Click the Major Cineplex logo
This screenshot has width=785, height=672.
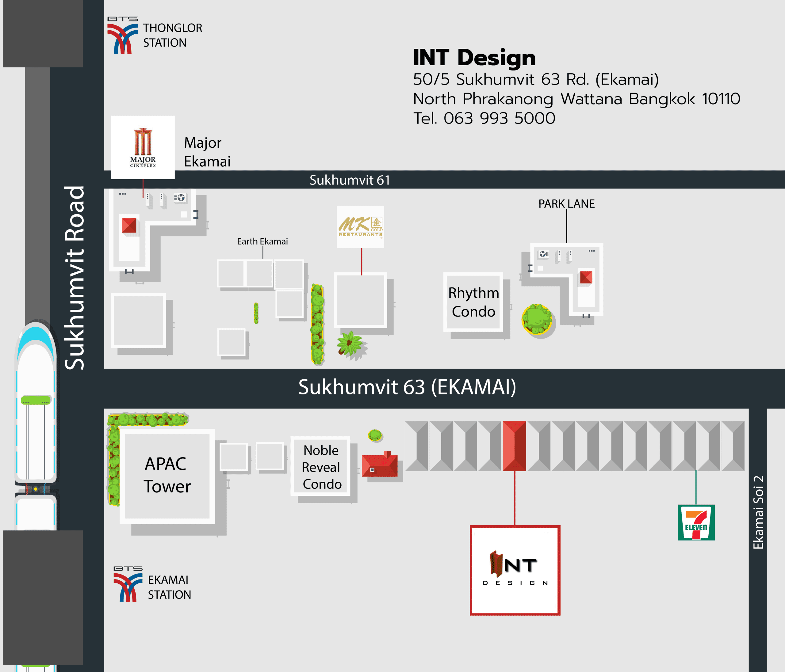point(143,147)
